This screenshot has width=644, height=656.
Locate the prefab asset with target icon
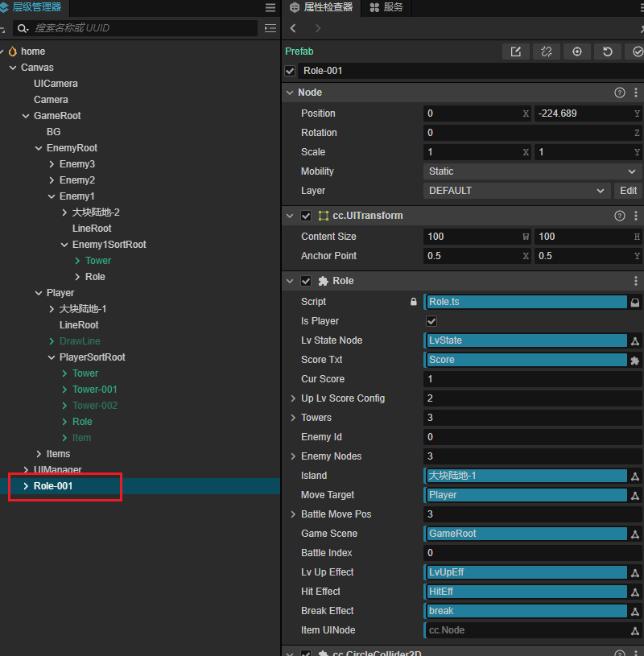pos(577,52)
